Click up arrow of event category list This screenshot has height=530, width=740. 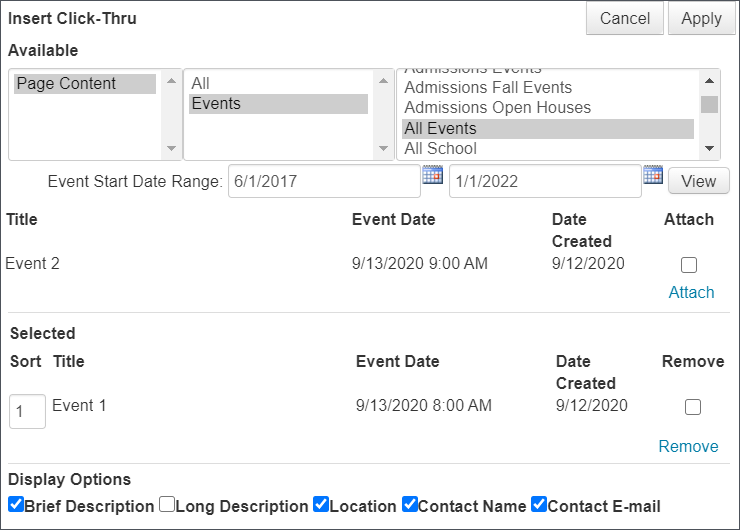coord(709,81)
